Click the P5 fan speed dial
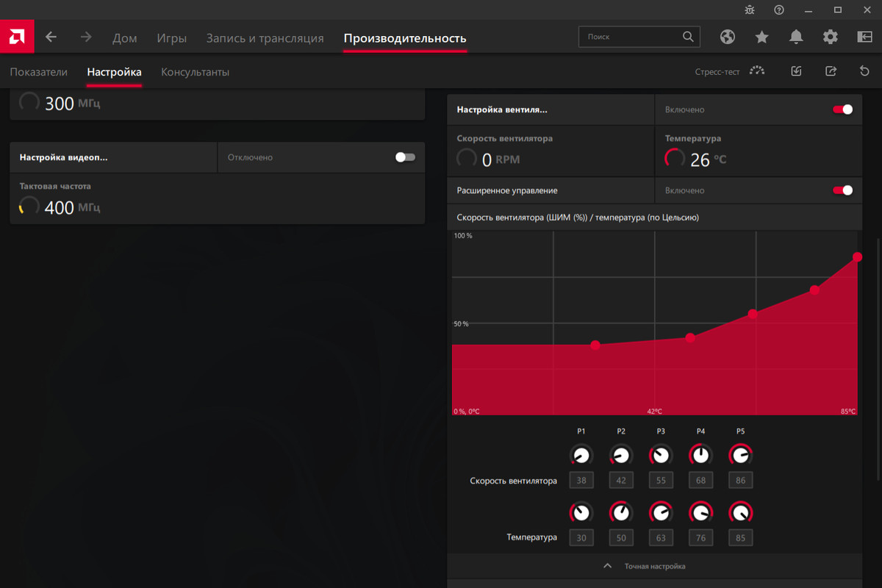The height and width of the screenshot is (588, 882). pyautogui.click(x=740, y=456)
